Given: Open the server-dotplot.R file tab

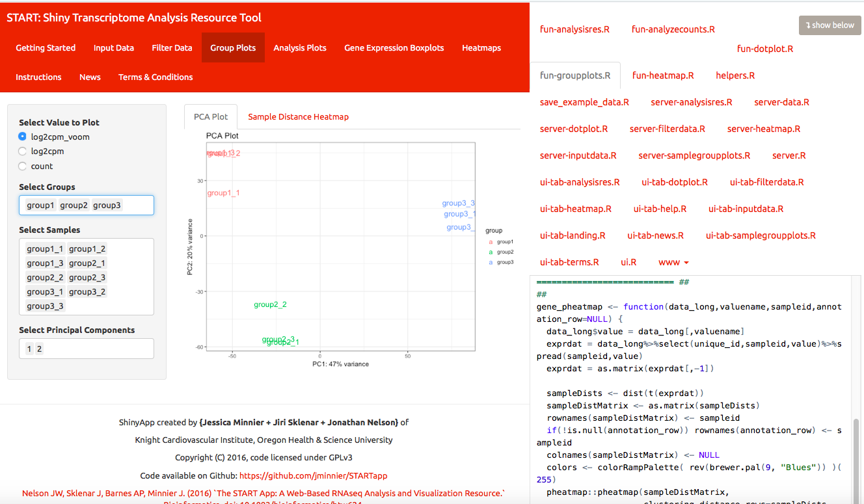Looking at the screenshot, I should tap(574, 129).
